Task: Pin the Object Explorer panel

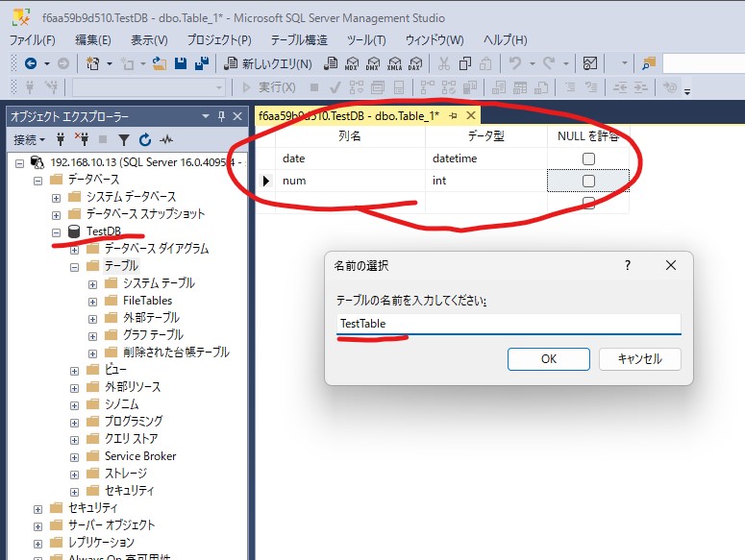Action: (221, 116)
